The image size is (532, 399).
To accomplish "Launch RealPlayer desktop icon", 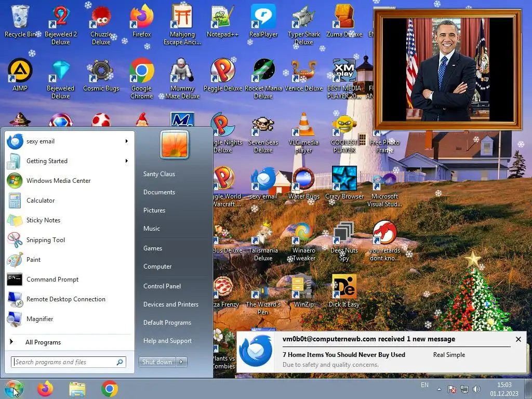I will 263,21.
